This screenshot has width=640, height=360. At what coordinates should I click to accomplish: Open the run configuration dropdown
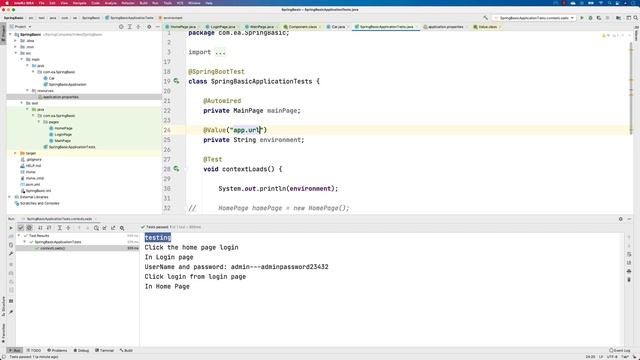[534, 18]
